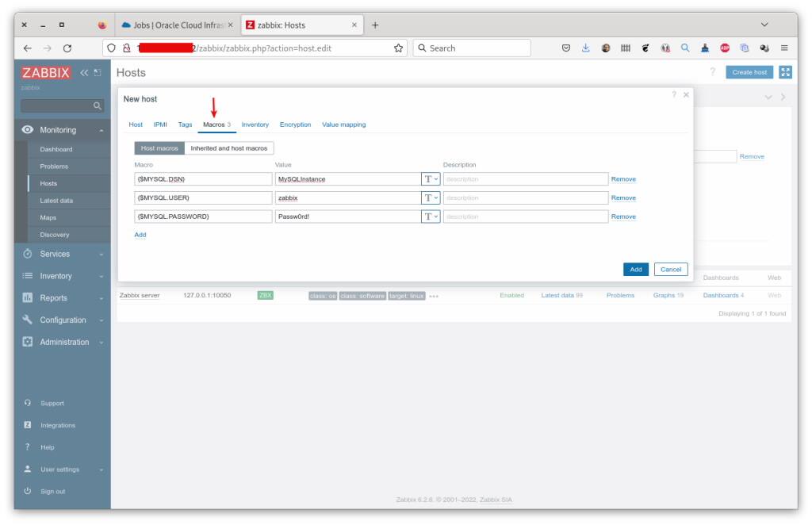Viewport: 812px width, 525px height.
Task: Expand the Configuration menu section arrow
Action: pos(101,320)
